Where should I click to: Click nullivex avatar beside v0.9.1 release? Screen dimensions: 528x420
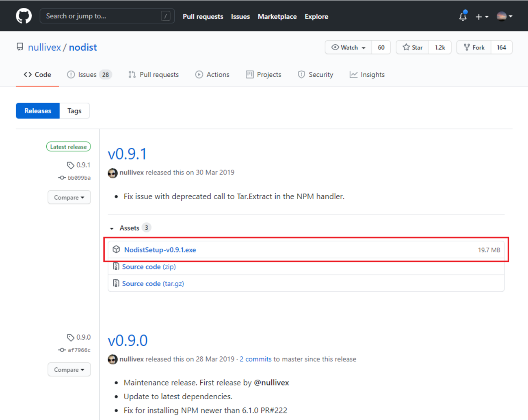tap(113, 173)
